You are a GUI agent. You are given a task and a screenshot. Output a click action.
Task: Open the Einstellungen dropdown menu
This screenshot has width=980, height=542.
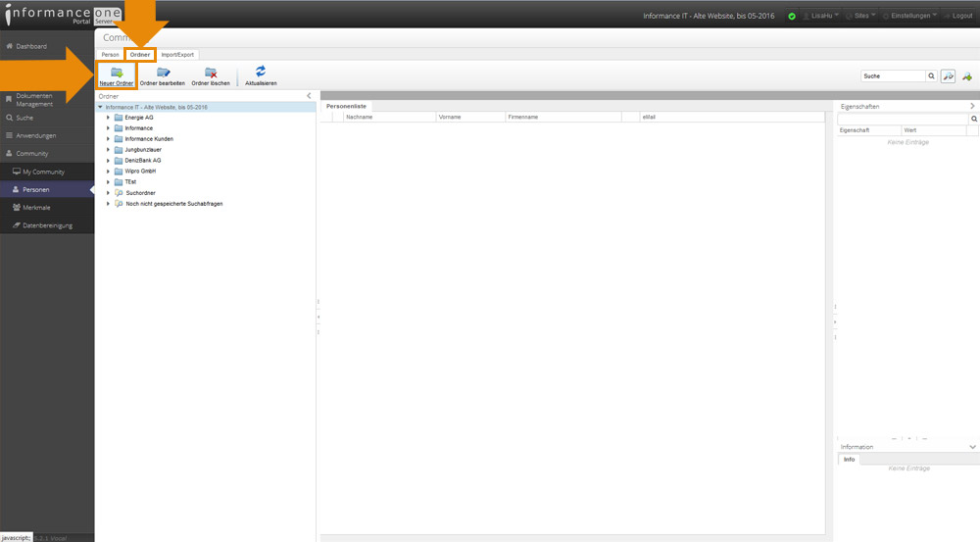pos(910,16)
